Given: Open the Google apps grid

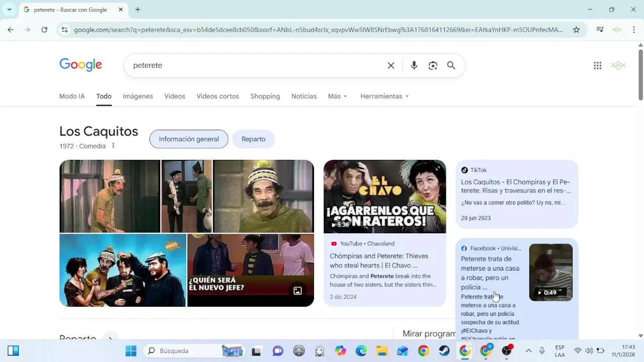Looking at the screenshot, I should click(x=598, y=65).
